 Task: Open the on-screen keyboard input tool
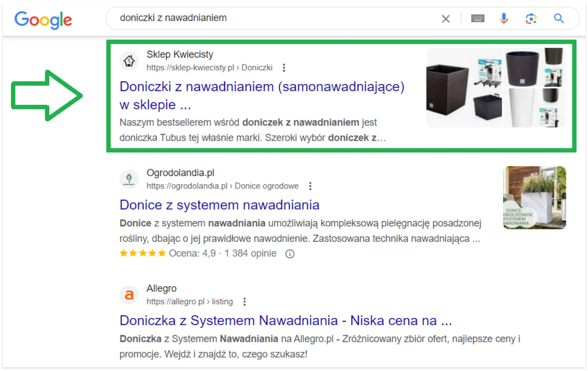pyautogui.click(x=478, y=19)
